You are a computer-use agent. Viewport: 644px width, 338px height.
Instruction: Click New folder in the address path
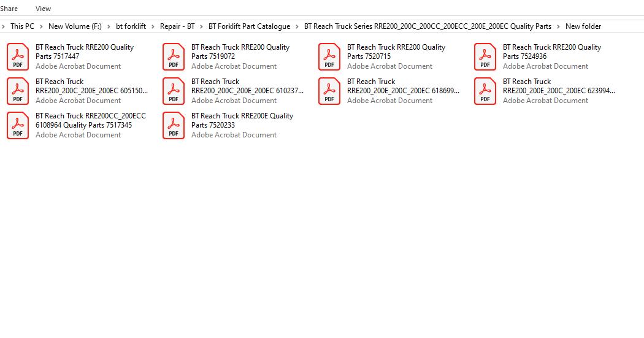pyautogui.click(x=583, y=26)
